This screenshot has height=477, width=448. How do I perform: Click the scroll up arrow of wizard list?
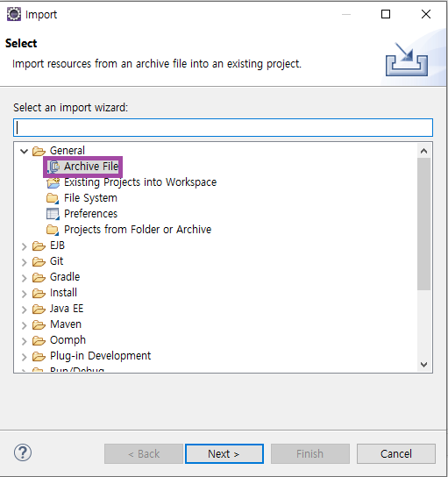point(423,151)
